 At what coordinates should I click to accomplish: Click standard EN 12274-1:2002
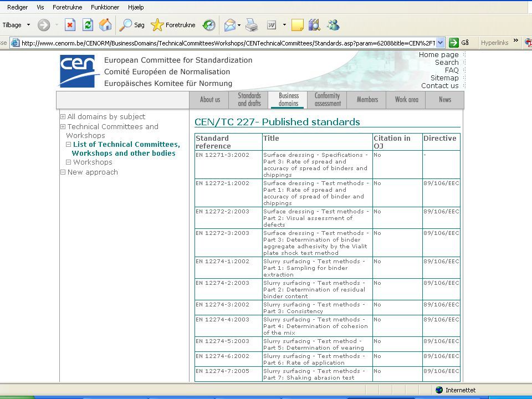[x=223, y=261]
